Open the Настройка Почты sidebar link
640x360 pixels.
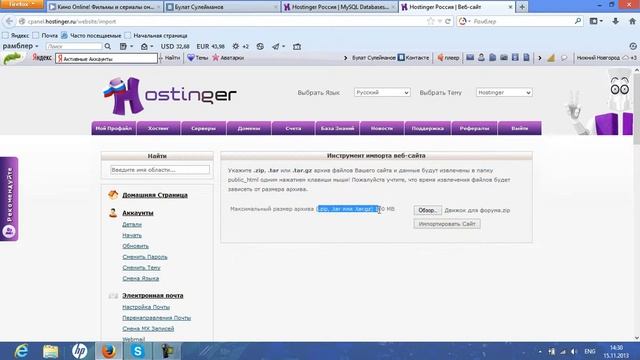coord(146,307)
